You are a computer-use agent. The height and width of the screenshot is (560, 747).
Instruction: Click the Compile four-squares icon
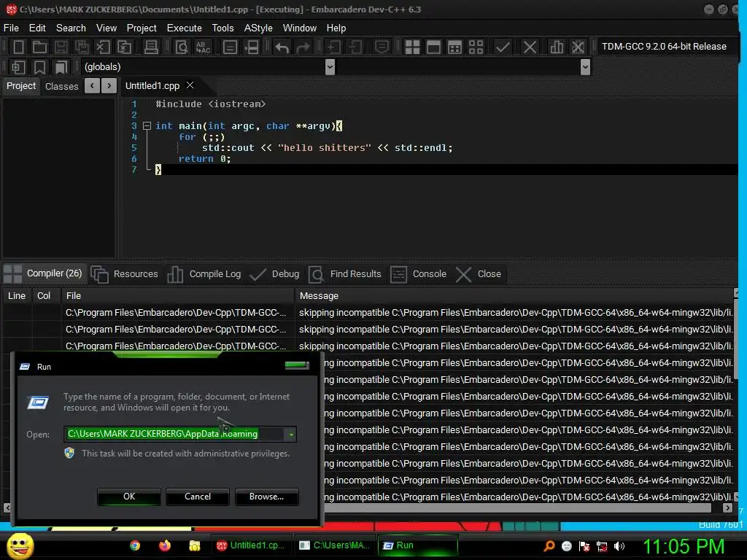pos(413,47)
